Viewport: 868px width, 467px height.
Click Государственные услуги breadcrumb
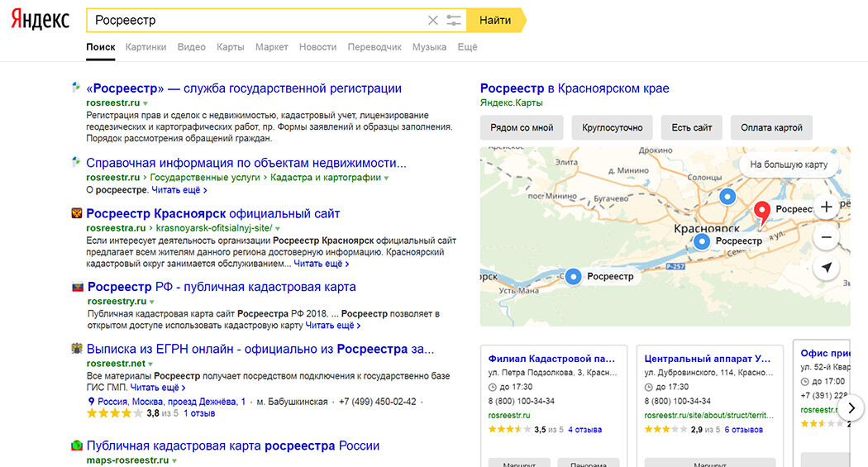(x=205, y=178)
